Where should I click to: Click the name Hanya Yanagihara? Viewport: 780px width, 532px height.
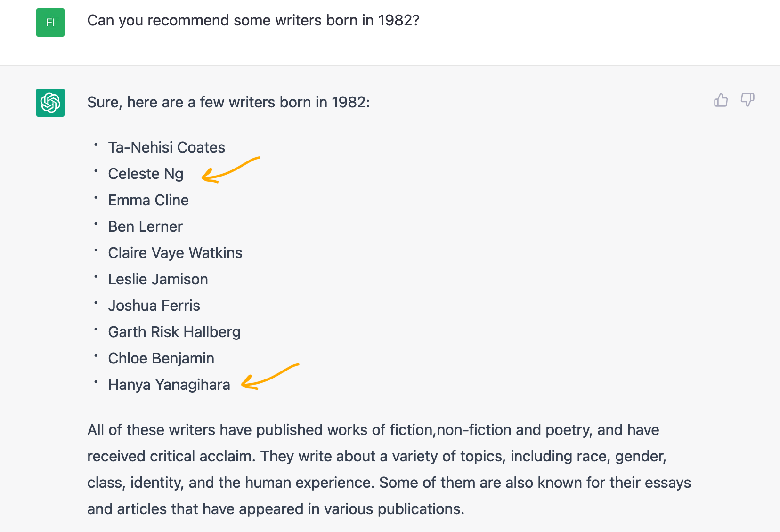pyautogui.click(x=169, y=385)
